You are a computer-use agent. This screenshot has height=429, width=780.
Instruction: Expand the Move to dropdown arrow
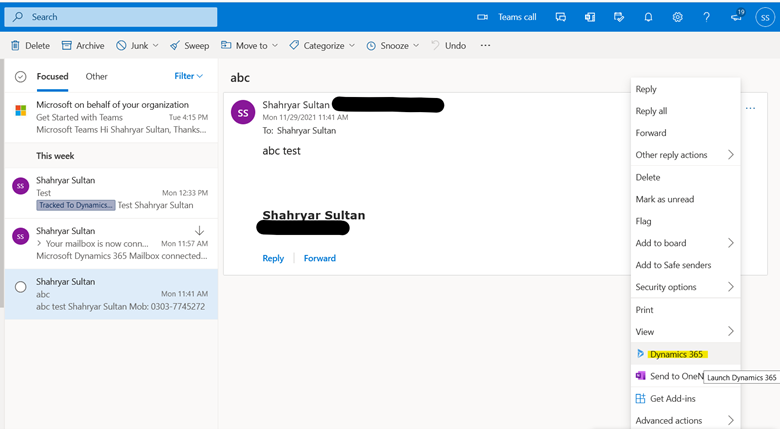(x=275, y=45)
